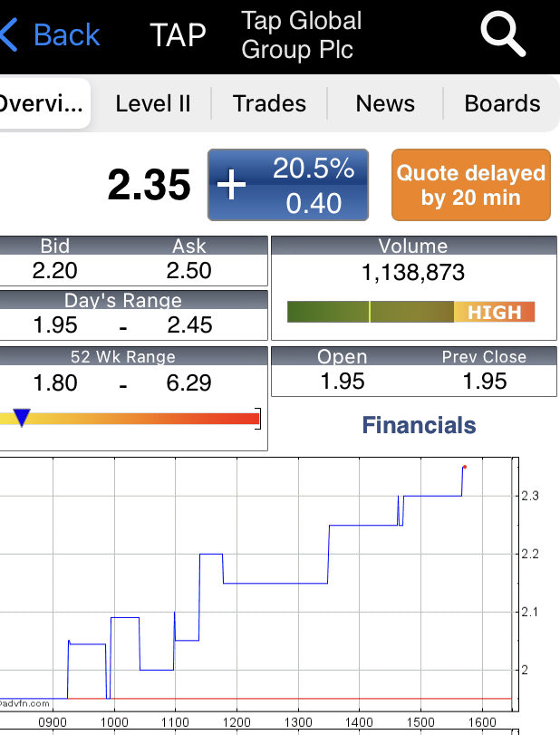
Task: Tap the advfn.com chart credit
Action: pyautogui.click(x=24, y=703)
